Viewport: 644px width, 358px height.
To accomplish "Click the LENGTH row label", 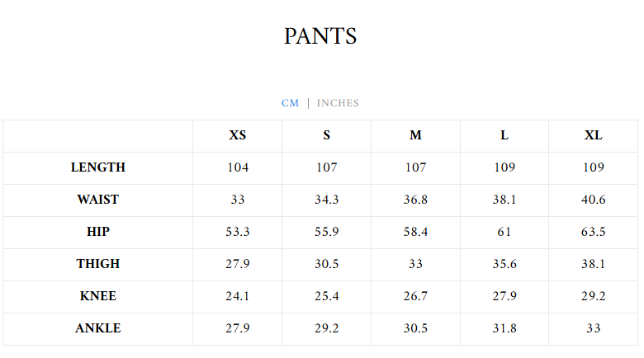I will point(98,167).
